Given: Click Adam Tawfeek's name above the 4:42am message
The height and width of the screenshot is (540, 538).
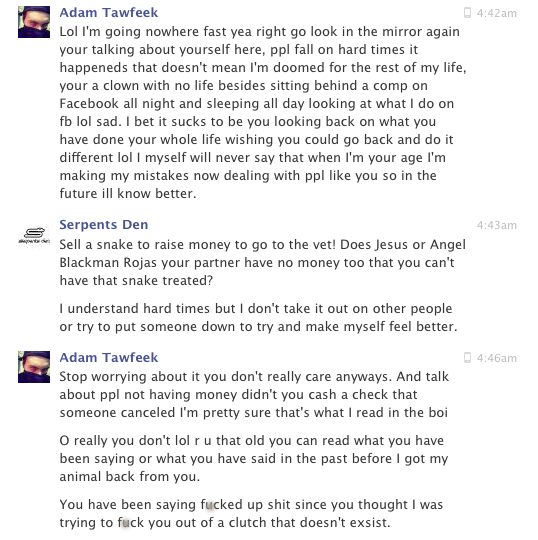Looking at the screenshot, I should coord(108,13).
